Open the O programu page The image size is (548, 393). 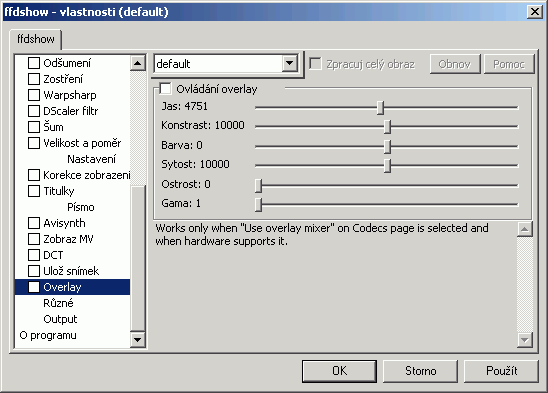(48, 335)
